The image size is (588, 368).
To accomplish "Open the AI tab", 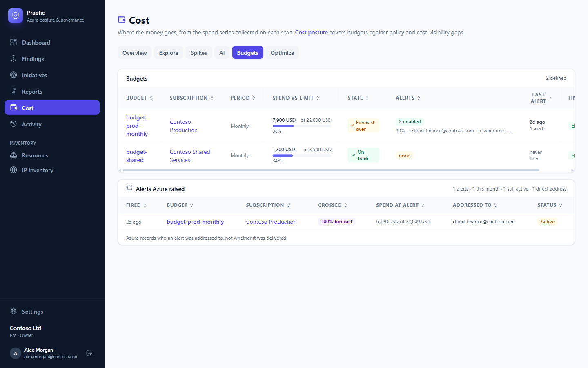I will click(222, 53).
